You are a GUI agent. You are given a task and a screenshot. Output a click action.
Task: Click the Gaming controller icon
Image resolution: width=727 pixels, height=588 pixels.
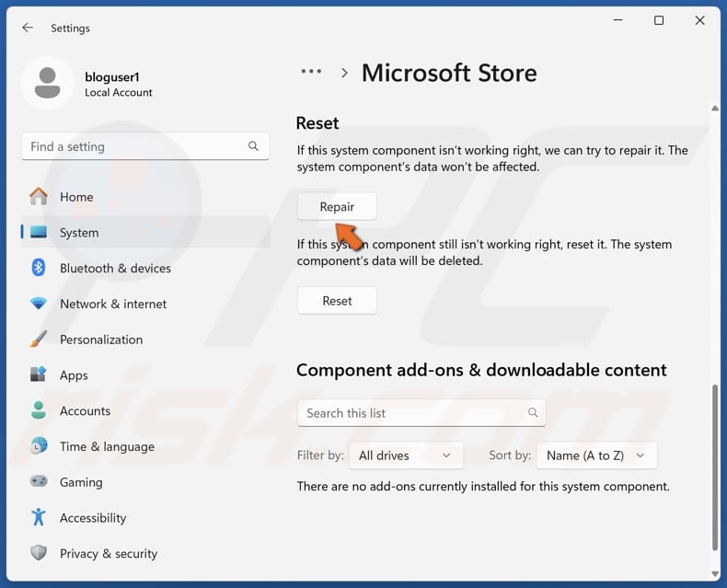39,482
